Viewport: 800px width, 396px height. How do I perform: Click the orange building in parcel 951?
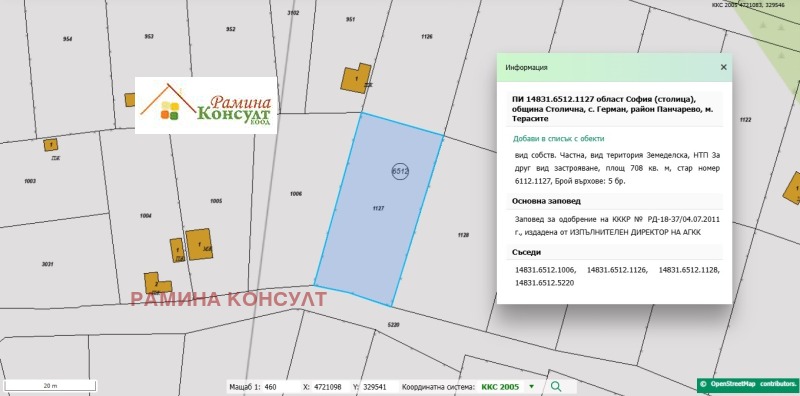tap(356, 78)
